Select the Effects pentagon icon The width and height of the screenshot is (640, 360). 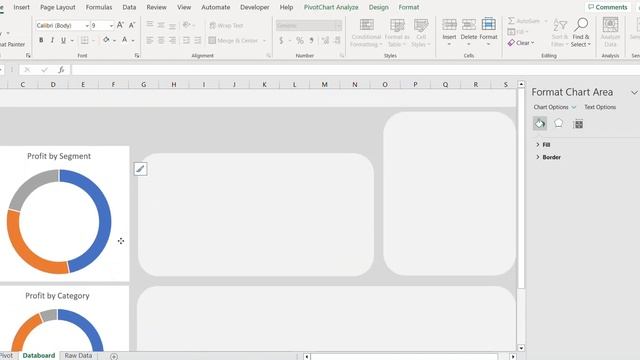coord(558,123)
